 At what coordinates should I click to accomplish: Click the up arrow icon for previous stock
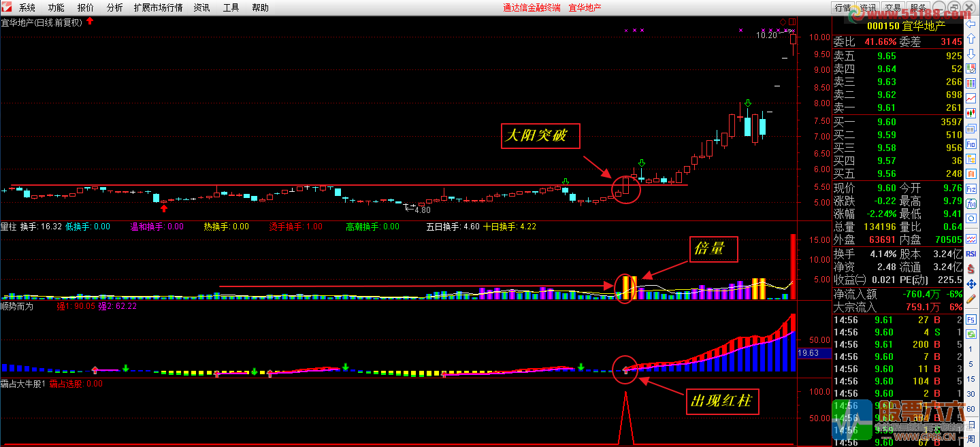coord(970,39)
